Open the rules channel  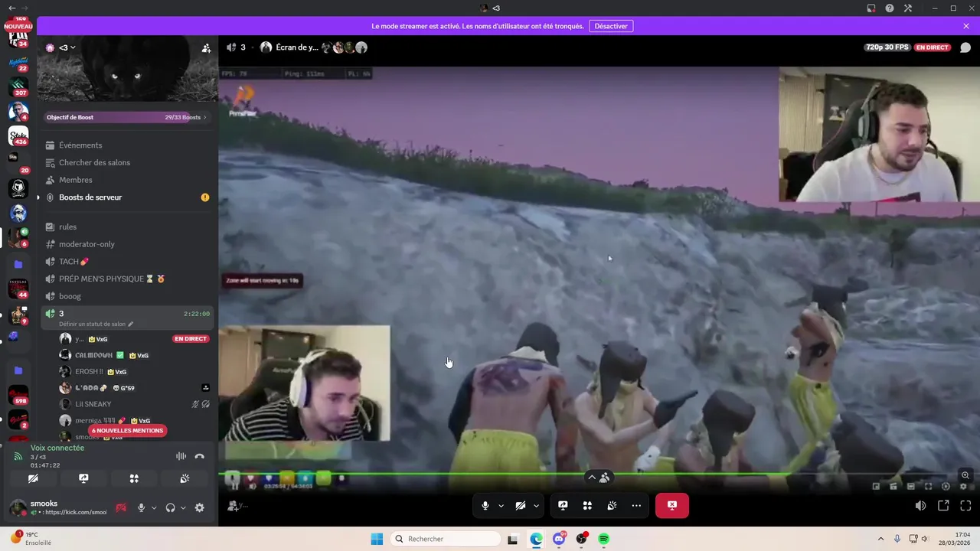point(127,227)
